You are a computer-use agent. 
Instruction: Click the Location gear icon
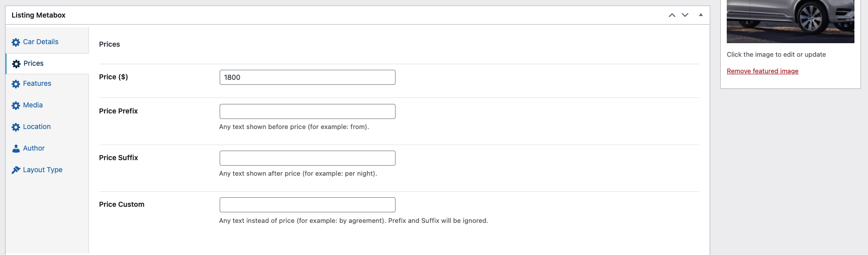click(x=16, y=127)
